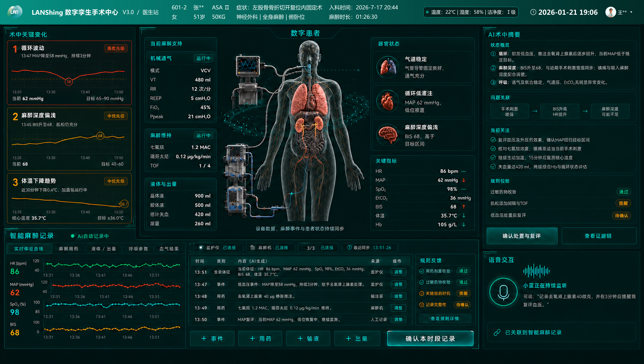
Task: Click the 待确认 badge for 低血压处理后复评
Action: pyautogui.click(x=622, y=216)
